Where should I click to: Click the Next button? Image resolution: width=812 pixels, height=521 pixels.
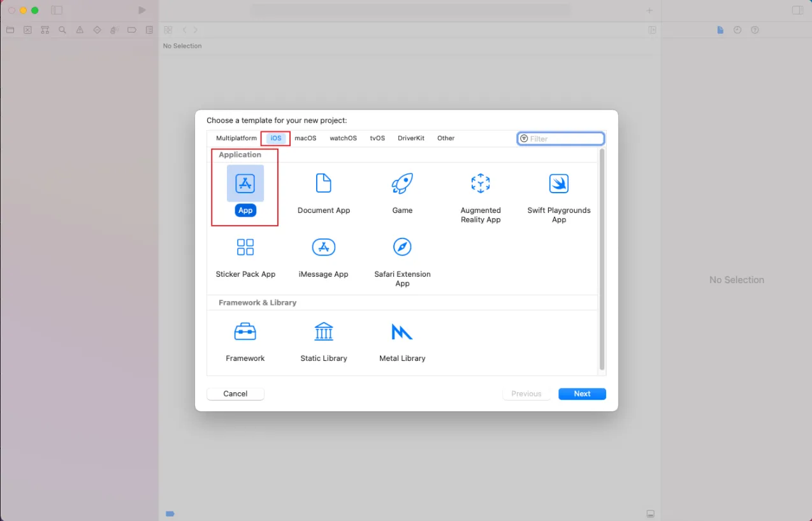(x=582, y=393)
